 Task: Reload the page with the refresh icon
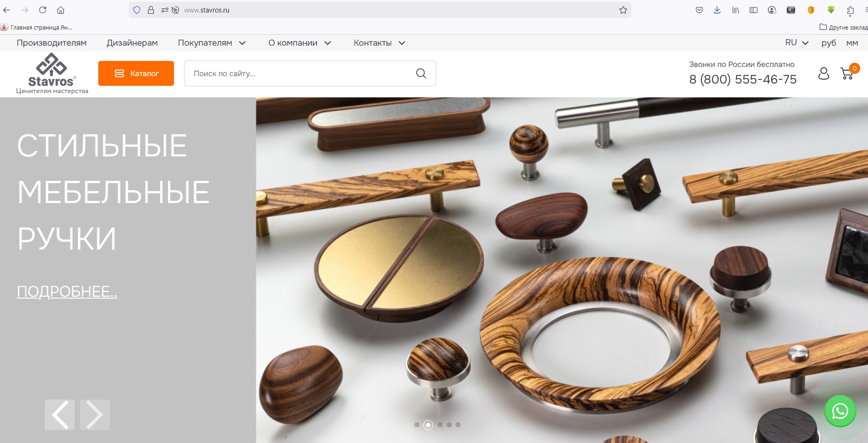(x=42, y=10)
